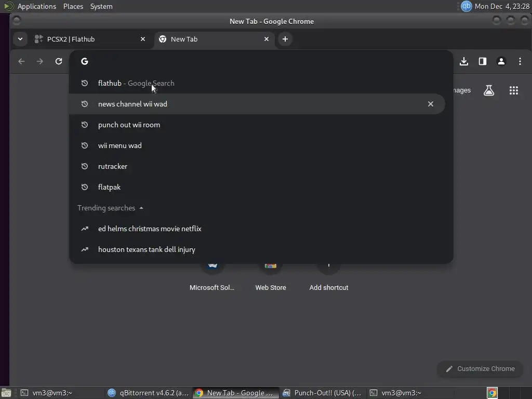Click the Chrome icon in bottom-right workspace switcher
Screen dimensions: 532x399
492,393
